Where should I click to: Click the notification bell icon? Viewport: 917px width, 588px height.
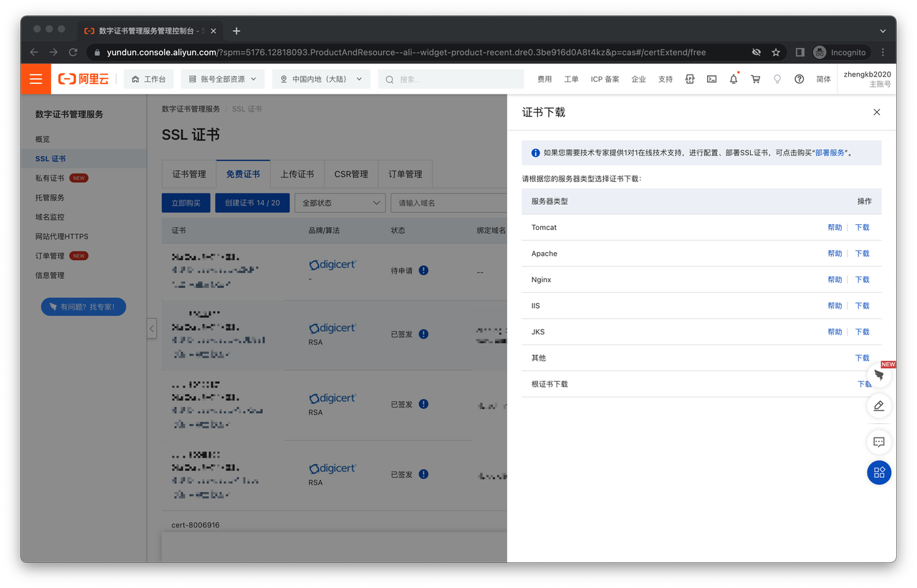click(x=733, y=79)
